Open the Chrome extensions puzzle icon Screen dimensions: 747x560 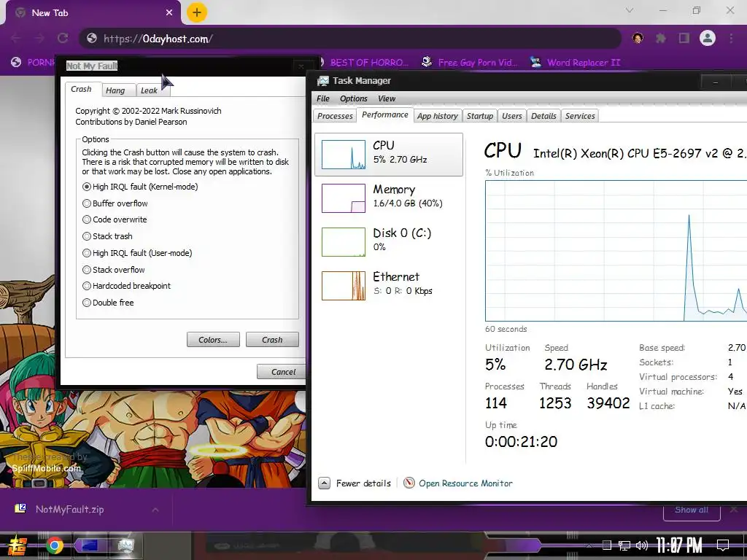tap(661, 38)
